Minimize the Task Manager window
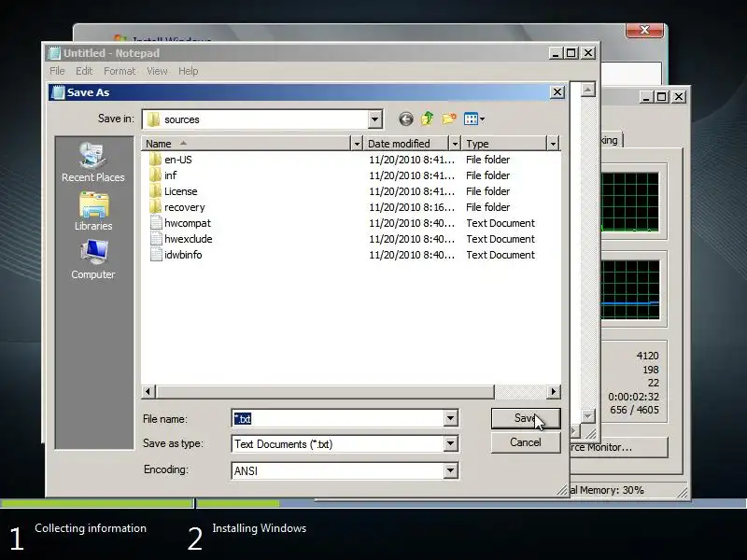Viewport: 747px width, 560px height. (x=645, y=97)
